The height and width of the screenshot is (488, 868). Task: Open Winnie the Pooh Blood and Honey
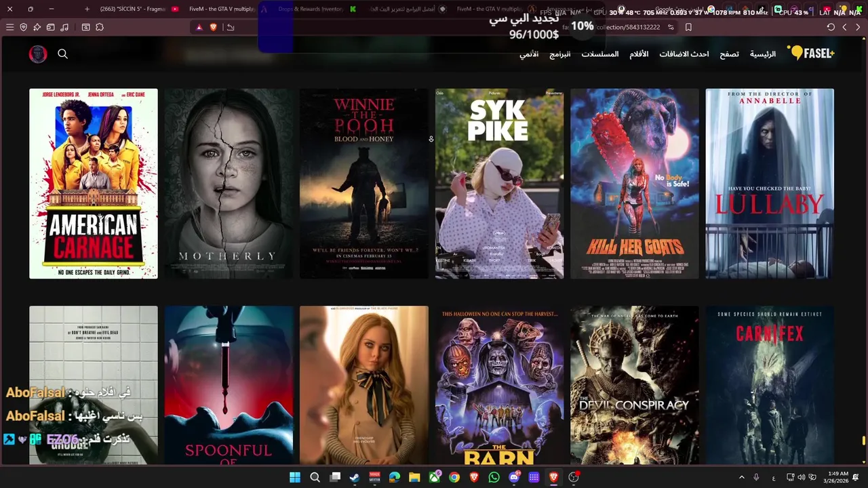[x=364, y=184]
